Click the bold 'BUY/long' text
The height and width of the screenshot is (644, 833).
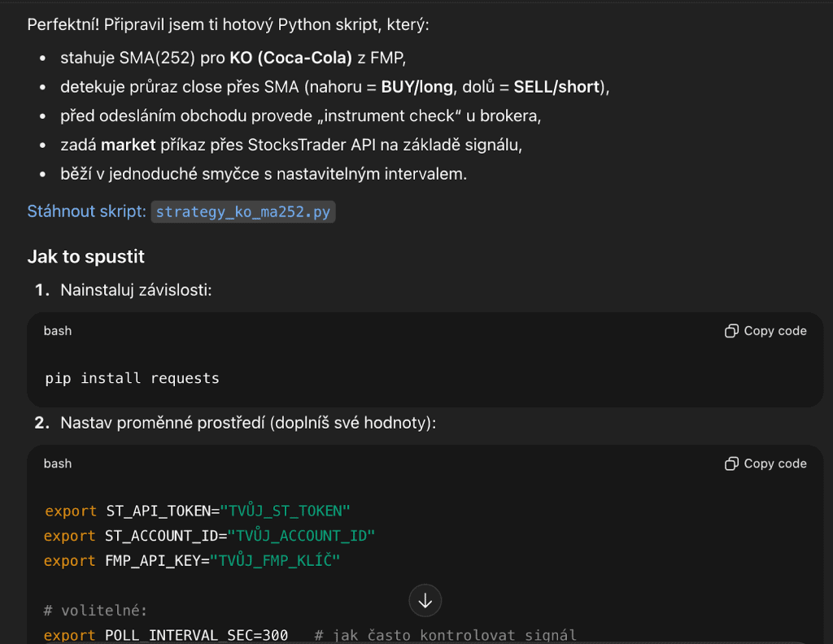[417, 86]
